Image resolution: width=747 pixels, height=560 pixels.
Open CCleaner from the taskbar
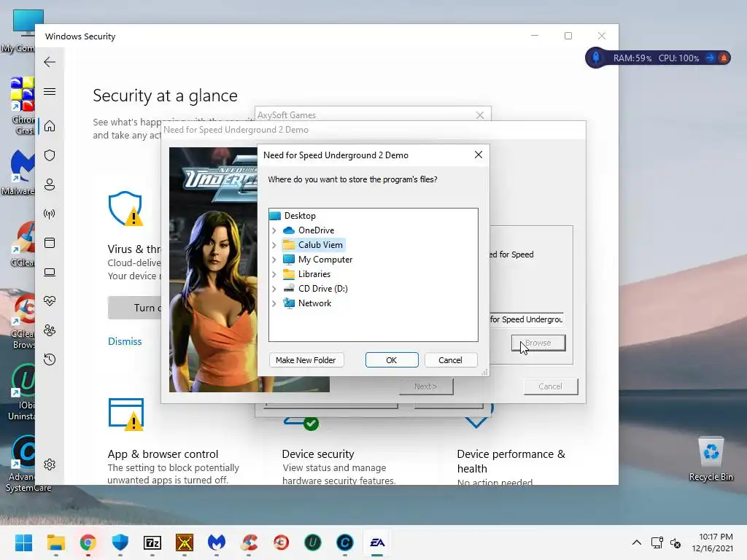(249, 542)
